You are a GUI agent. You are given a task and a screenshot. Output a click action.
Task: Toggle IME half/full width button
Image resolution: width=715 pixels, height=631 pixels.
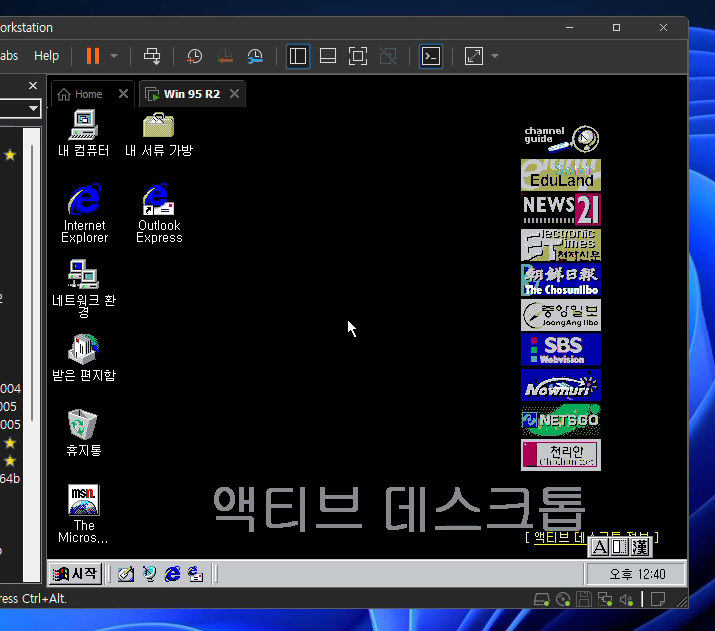(x=619, y=547)
